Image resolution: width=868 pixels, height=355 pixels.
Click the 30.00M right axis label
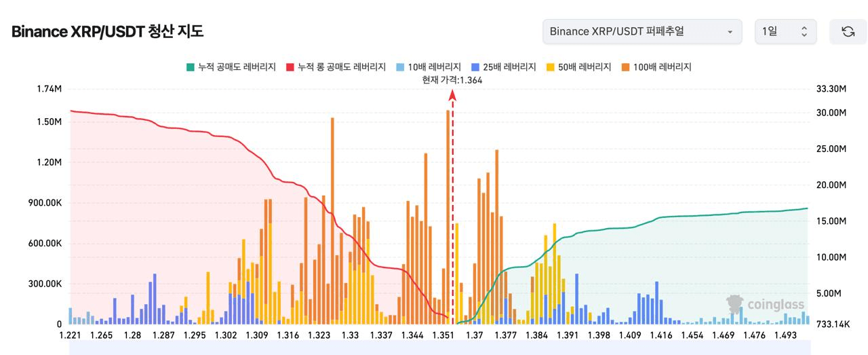click(x=831, y=113)
